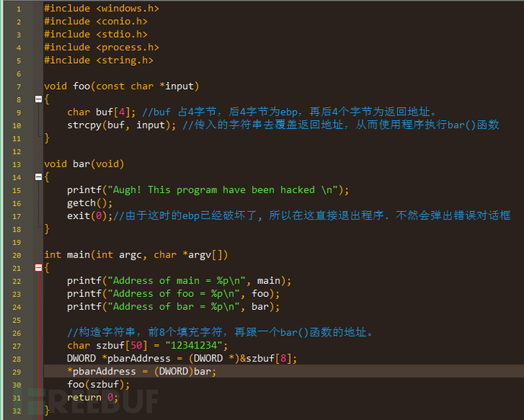Viewport: 524px width, 420px height.
Task: Click on '#include <conio.h>' line
Action: pyautogui.click(x=96, y=21)
